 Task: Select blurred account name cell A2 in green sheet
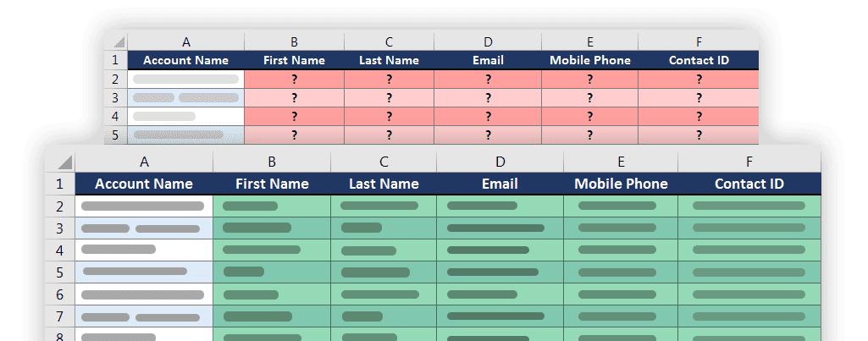tap(144, 206)
